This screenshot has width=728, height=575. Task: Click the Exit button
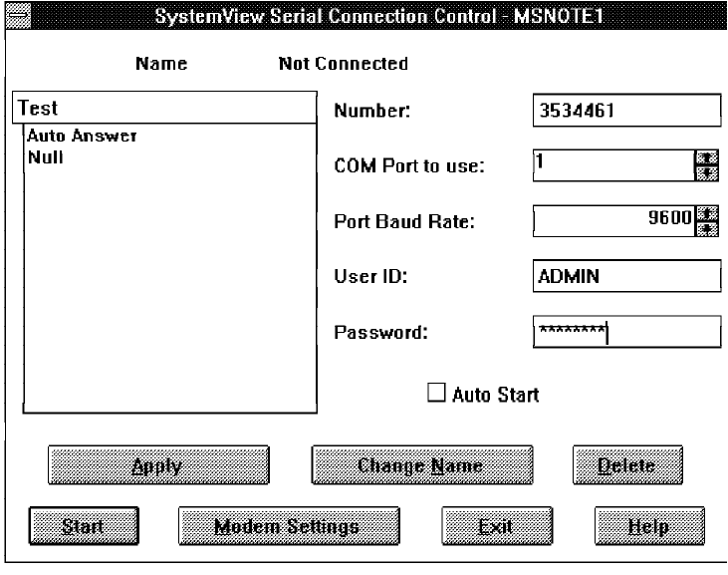[497, 526]
